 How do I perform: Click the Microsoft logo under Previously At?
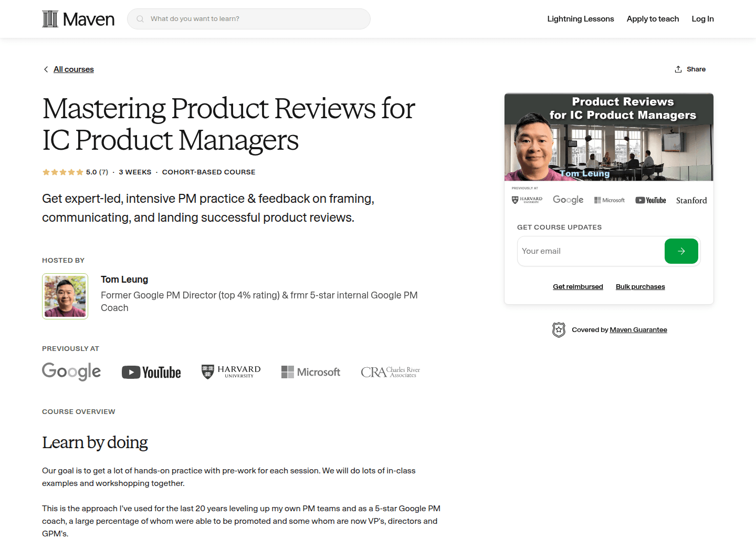[x=310, y=372]
